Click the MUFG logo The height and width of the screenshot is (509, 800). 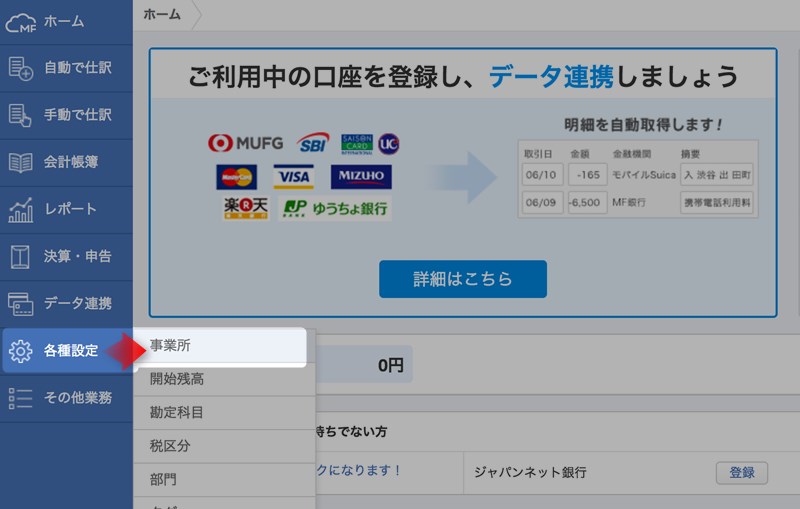point(245,143)
